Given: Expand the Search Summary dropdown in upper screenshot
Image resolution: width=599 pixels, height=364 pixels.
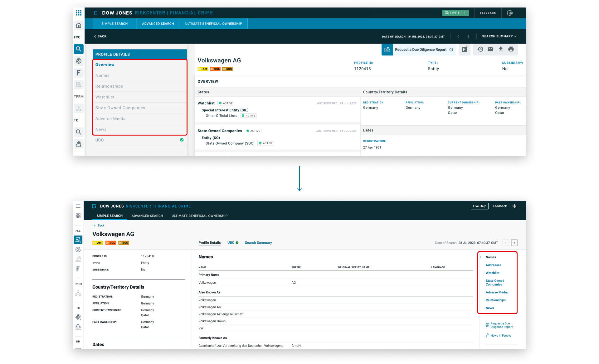Looking at the screenshot, I should 499,36.
